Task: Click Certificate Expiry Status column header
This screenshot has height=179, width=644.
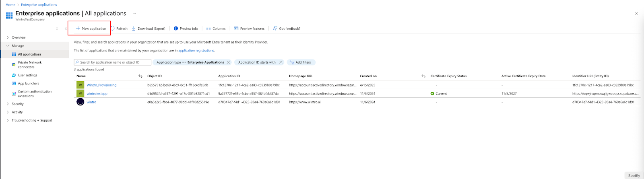Action: pyautogui.click(x=448, y=76)
